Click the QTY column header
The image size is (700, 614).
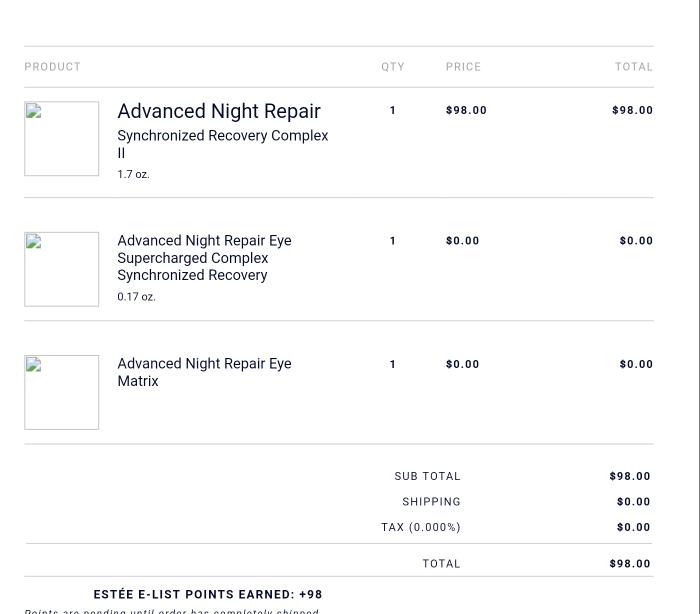click(x=393, y=67)
